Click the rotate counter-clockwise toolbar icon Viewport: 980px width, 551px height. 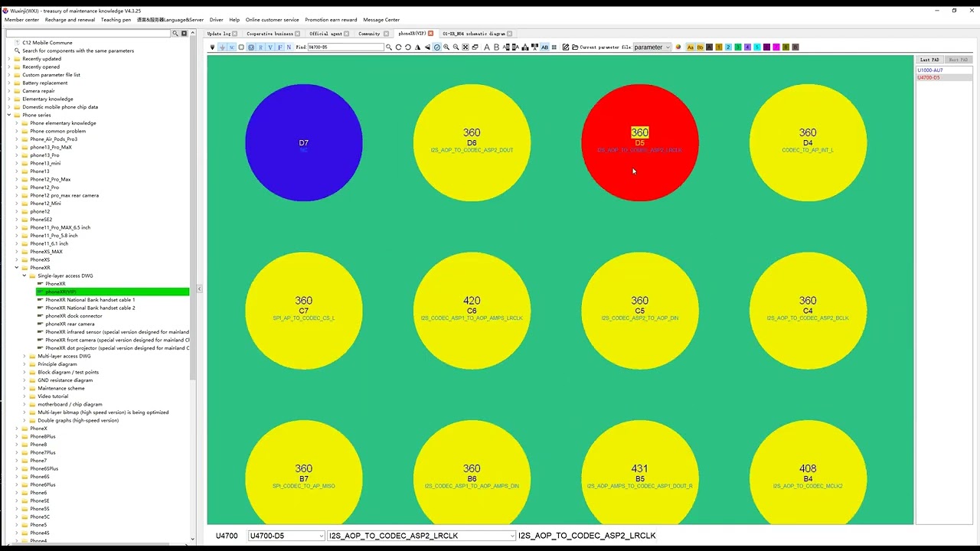(408, 47)
